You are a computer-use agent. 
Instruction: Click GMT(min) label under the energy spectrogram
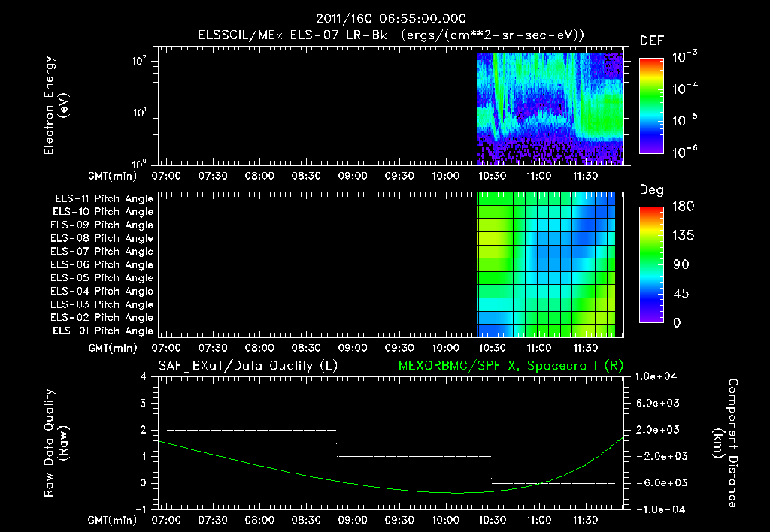(113, 176)
